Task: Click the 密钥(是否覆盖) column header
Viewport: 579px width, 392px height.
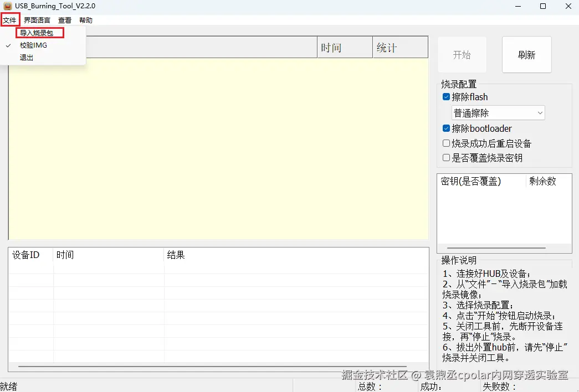Action: 481,181
